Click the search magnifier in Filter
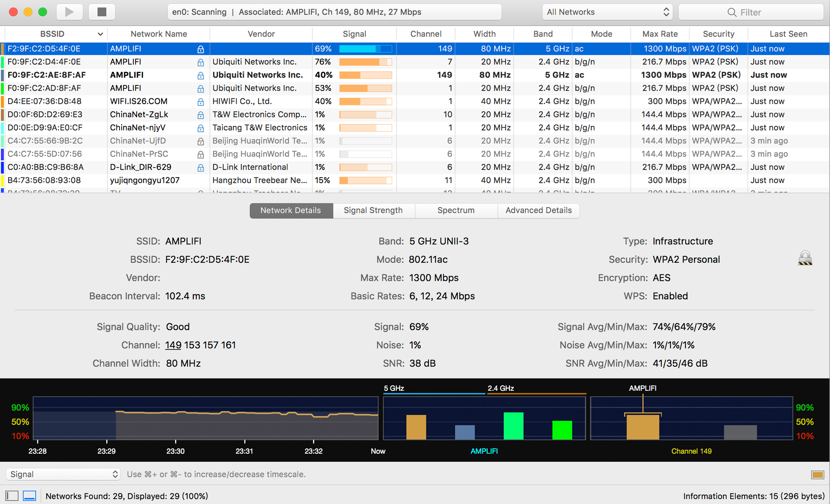The height and width of the screenshot is (504, 830). click(732, 12)
